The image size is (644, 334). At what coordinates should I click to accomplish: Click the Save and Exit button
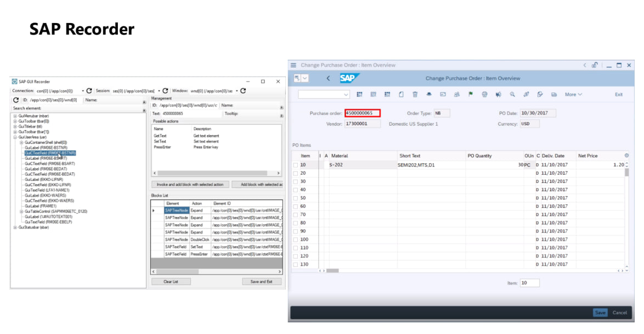(x=261, y=282)
